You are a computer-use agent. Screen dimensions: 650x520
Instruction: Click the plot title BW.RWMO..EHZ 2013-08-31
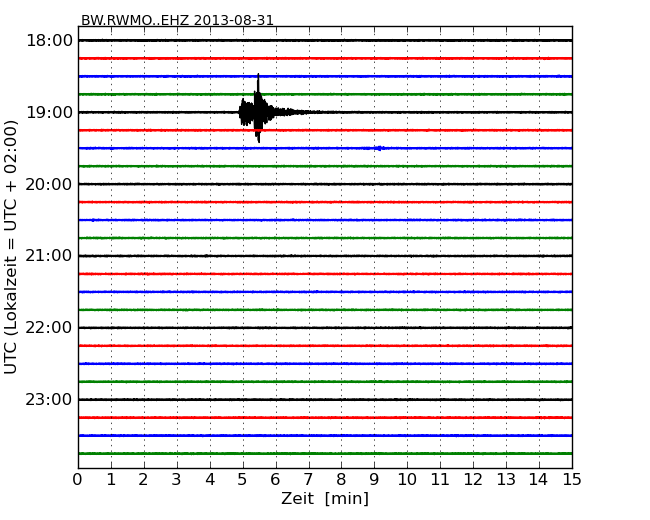[x=177, y=20]
